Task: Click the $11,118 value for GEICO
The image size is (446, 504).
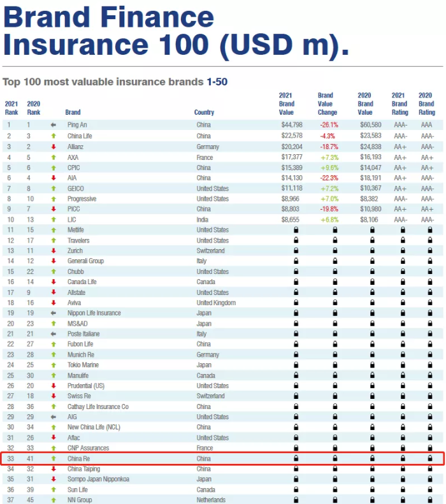Action: [292, 188]
